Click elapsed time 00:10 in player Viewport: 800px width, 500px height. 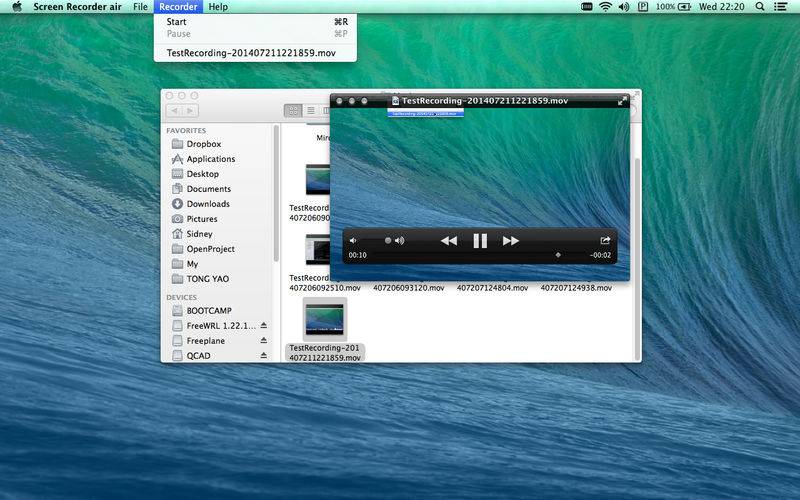point(357,255)
